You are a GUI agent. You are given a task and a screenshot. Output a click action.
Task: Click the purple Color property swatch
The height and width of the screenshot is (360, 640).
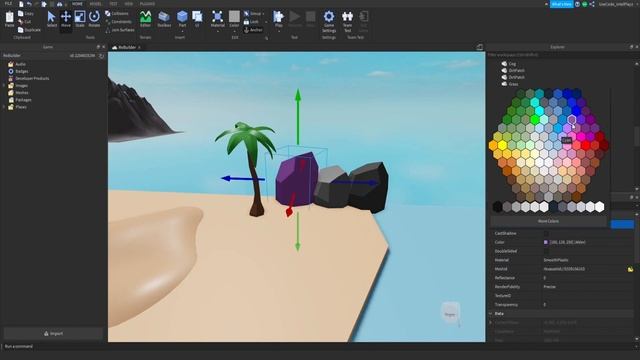point(546,242)
